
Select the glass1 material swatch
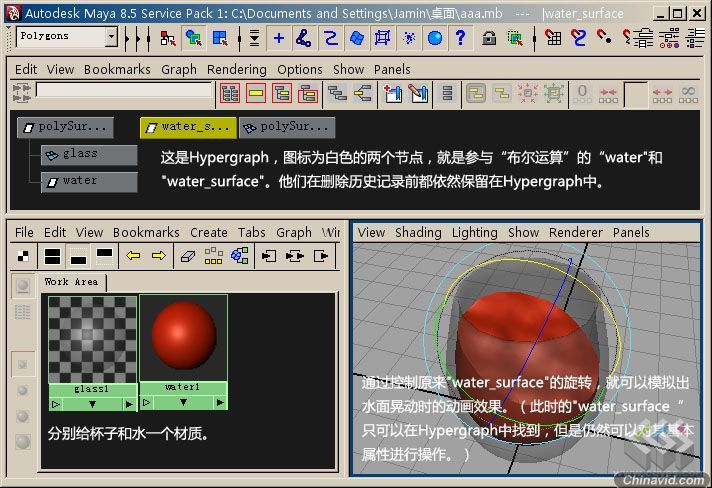point(93,340)
